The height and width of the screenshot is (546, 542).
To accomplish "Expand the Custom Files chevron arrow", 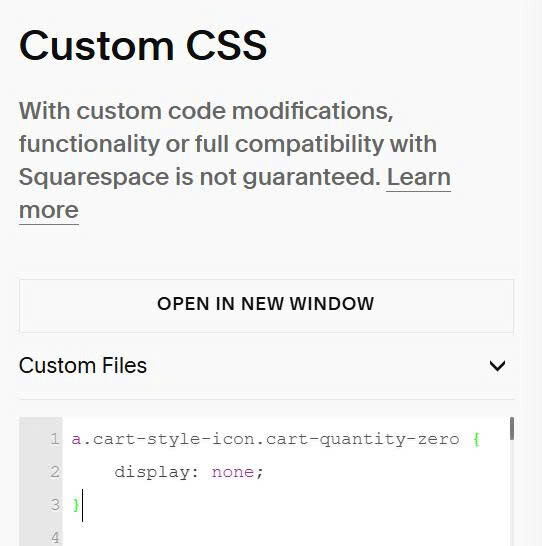I will 497,366.
